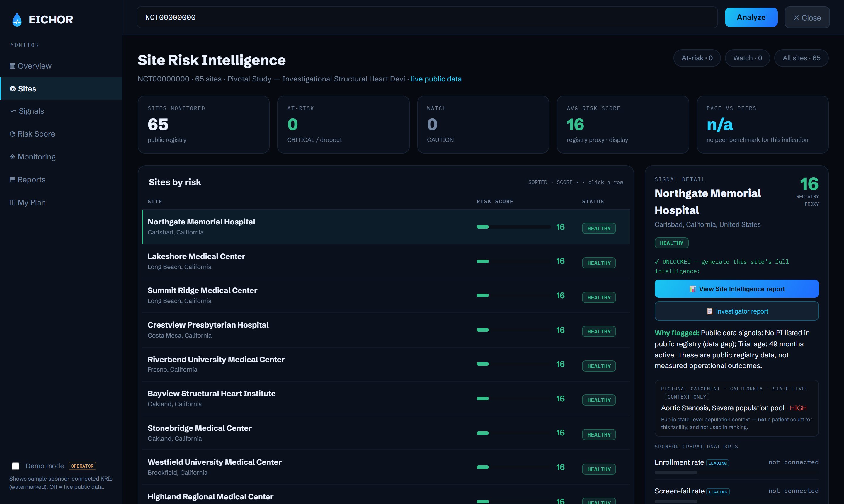Screen dimensions: 844x504
Task: Click the OPERATOR badge
Action: pyautogui.click(x=82, y=466)
